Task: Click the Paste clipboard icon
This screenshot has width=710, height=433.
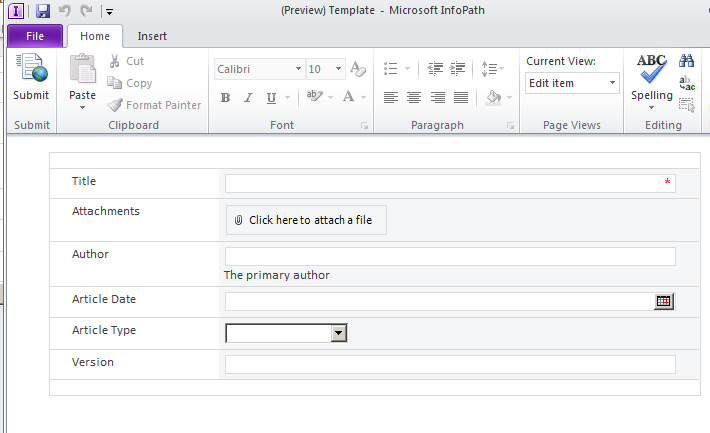Action: (x=82, y=69)
